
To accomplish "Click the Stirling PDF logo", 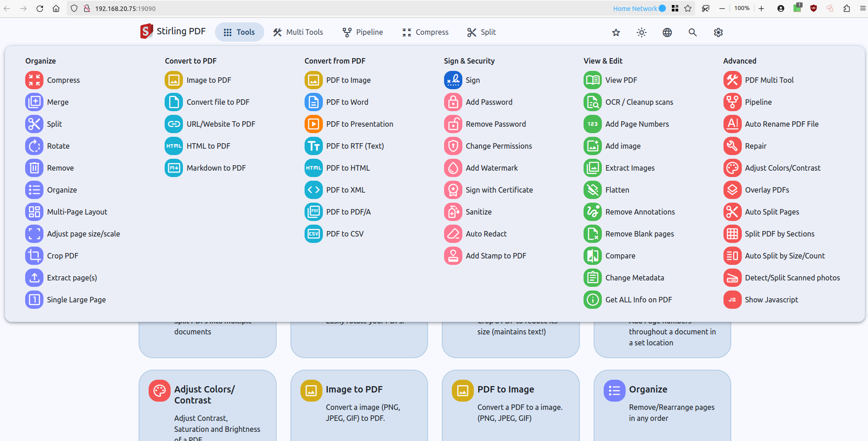I will pos(173,31).
